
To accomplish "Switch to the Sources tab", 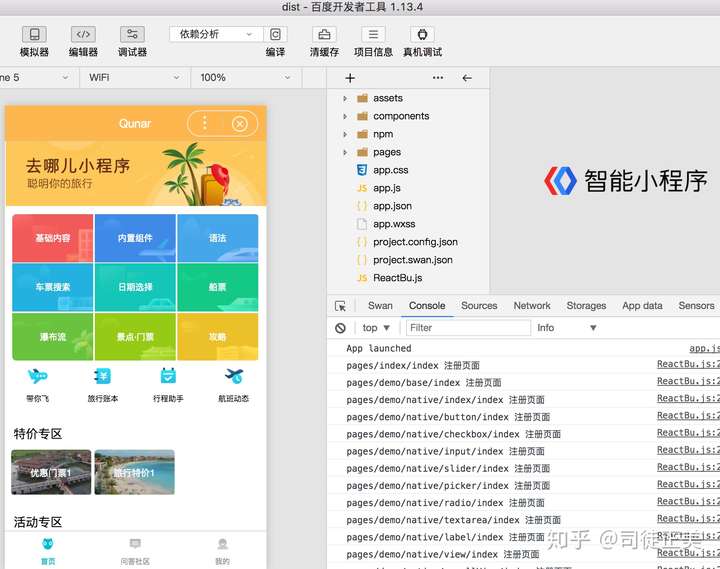I will click(479, 305).
